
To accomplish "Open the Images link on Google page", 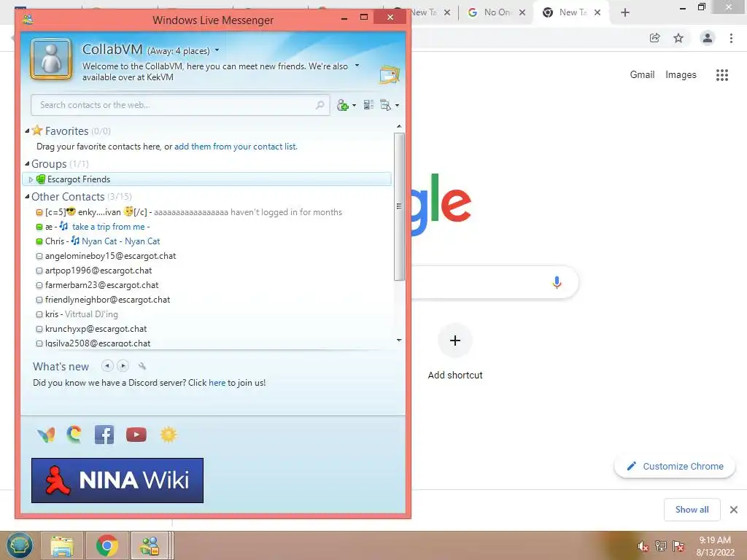I will click(681, 75).
